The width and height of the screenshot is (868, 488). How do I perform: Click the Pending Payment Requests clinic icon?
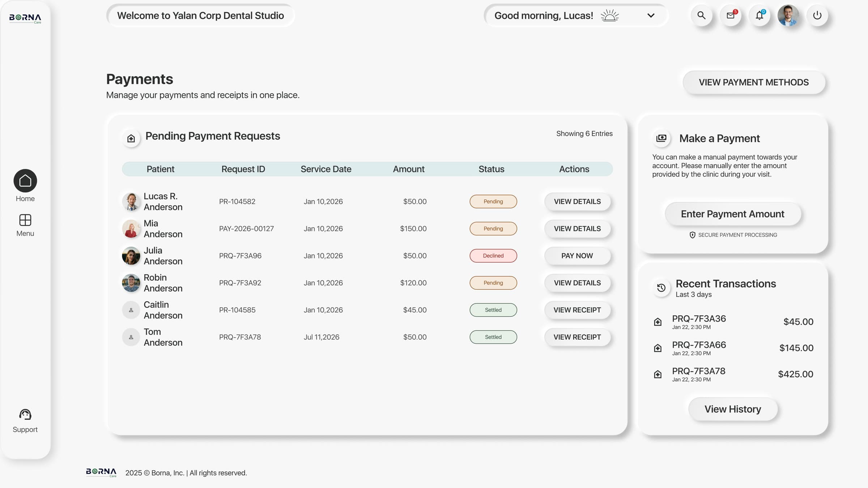(x=131, y=138)
